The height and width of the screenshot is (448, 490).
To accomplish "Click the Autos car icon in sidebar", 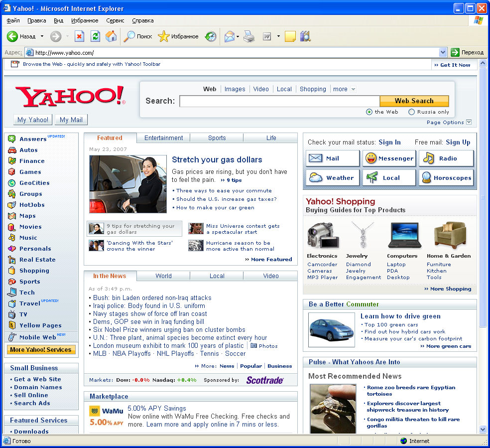I will tap(12, 150).
